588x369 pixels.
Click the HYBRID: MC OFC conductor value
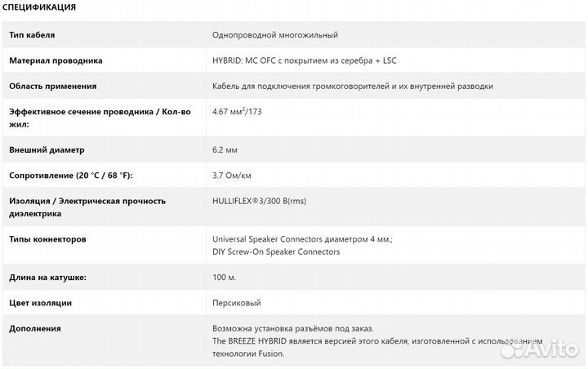point(304,60)
